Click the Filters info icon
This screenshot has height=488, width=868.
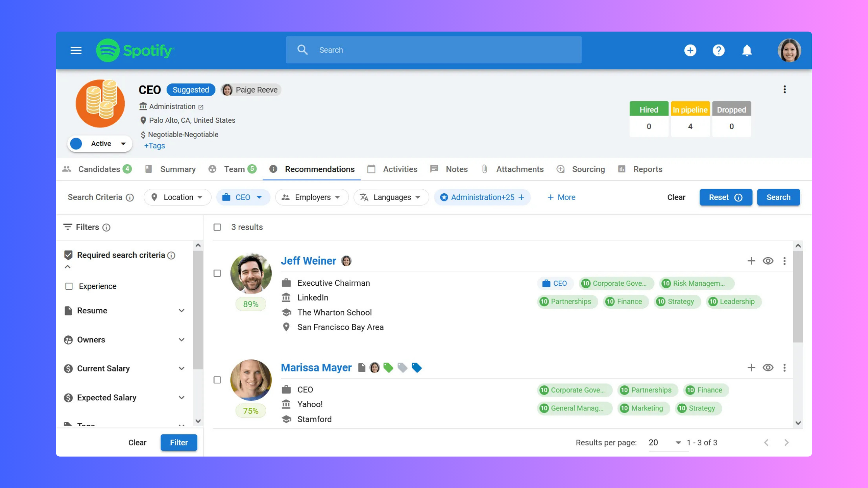point(106,227)
